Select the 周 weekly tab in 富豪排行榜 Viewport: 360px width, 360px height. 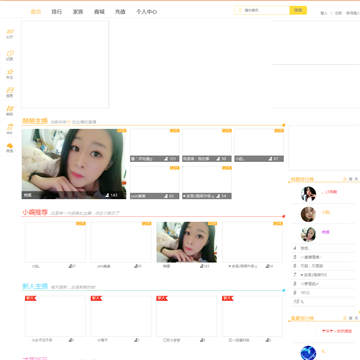(x=350, y=318)
